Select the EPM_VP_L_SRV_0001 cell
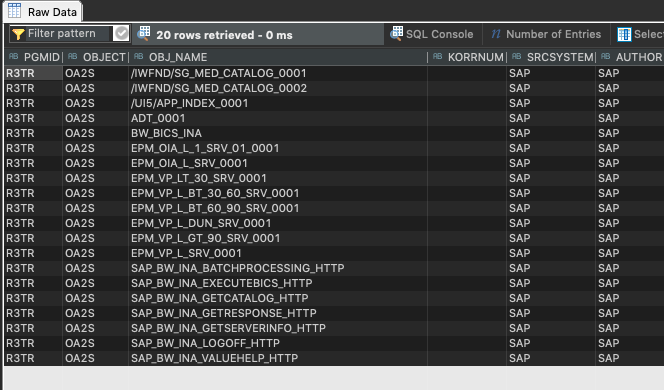Image resolution: width=664 pixels, height=390 pixels. tap(278, 253)
